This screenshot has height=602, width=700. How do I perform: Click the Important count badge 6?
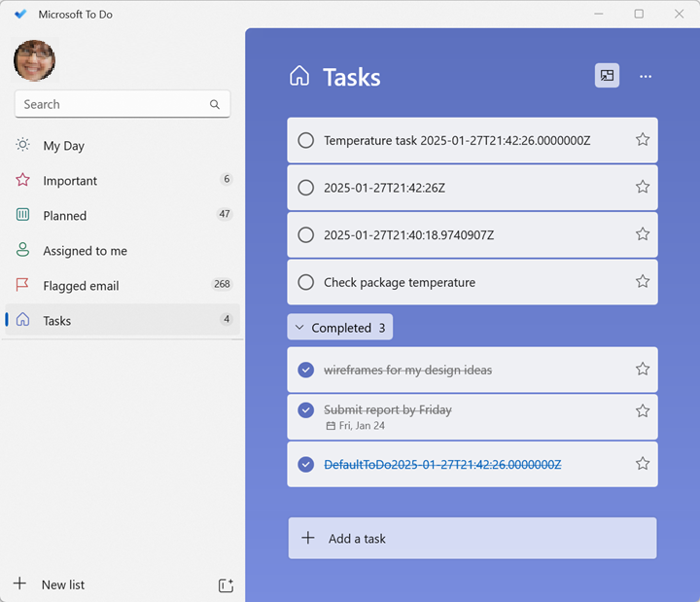[x=227, y=179]
